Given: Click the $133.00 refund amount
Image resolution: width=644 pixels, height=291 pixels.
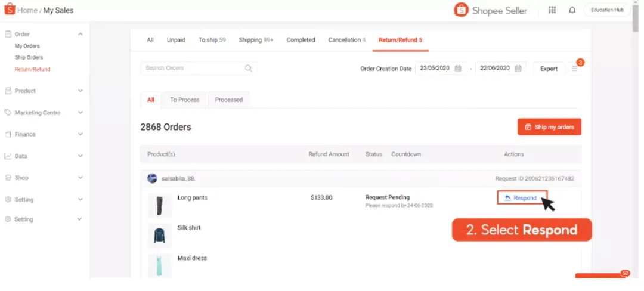Looking at the screenshot, I should [x=321, y=197].
